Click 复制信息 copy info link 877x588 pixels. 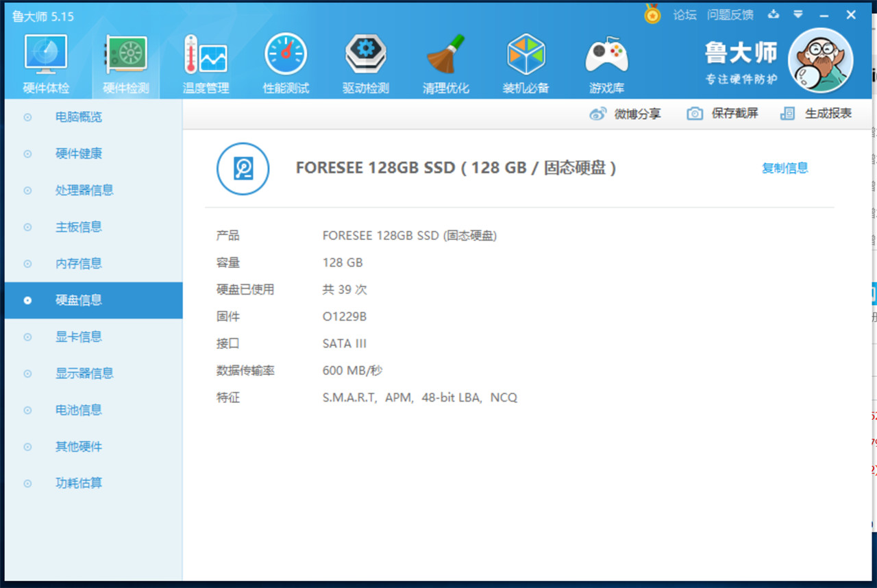pyautogui.click(x=785, y=168)
